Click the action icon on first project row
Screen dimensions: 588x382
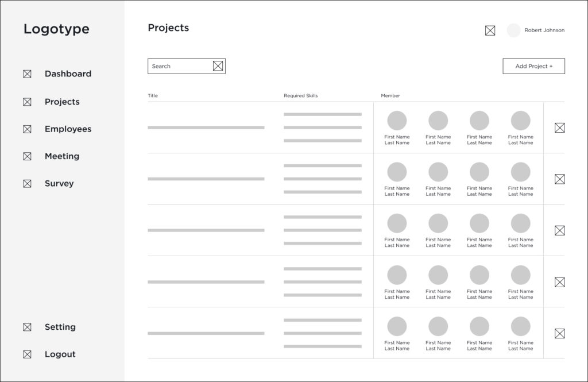point(559,128)
